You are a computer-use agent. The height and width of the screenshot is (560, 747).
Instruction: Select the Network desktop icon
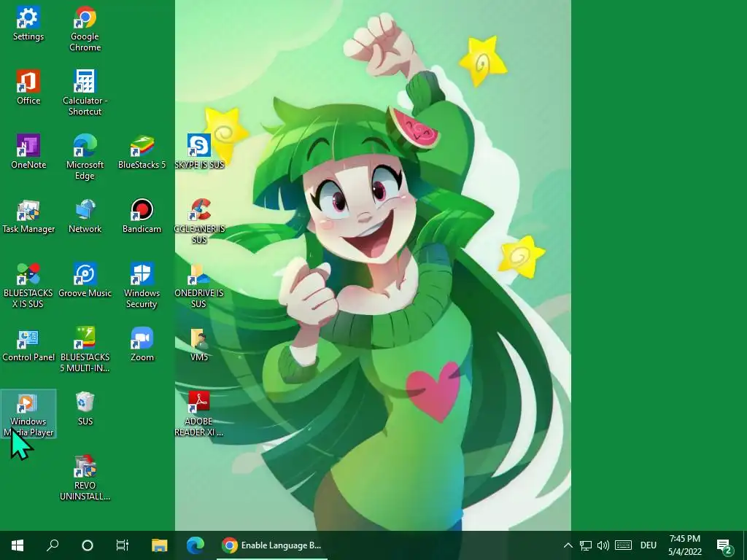(x=85, y=216)
